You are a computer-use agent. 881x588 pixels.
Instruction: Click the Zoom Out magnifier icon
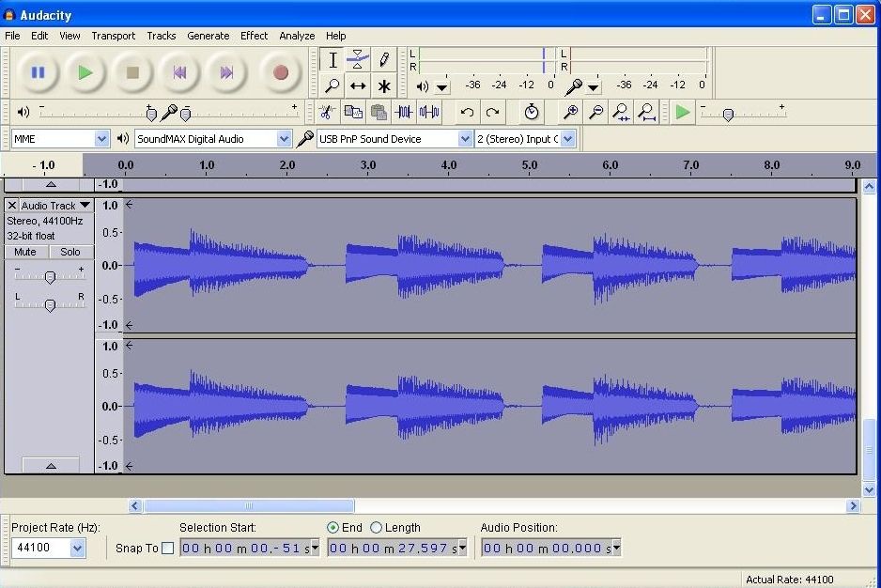pos(596,113)
